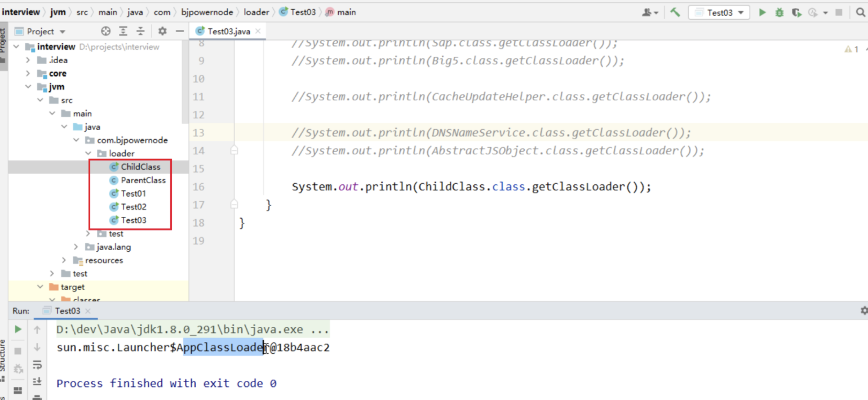Start debugging via the bug icon

(x=780, y=12)
